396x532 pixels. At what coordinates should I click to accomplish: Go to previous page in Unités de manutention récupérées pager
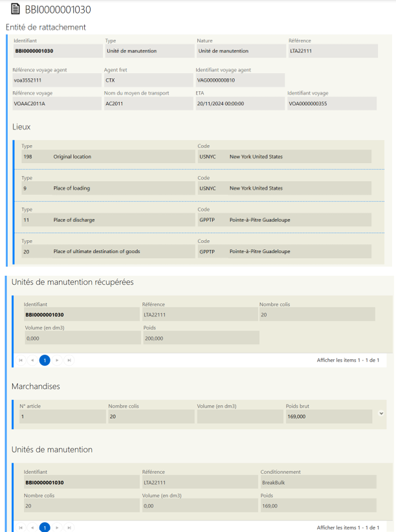32,360
